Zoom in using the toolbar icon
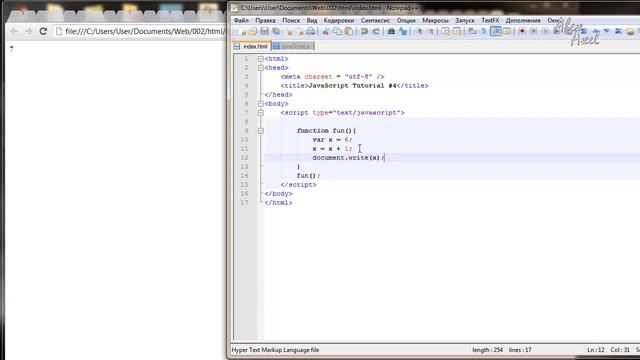The width and height of the screenshot is (640, 360). [419, 31]
